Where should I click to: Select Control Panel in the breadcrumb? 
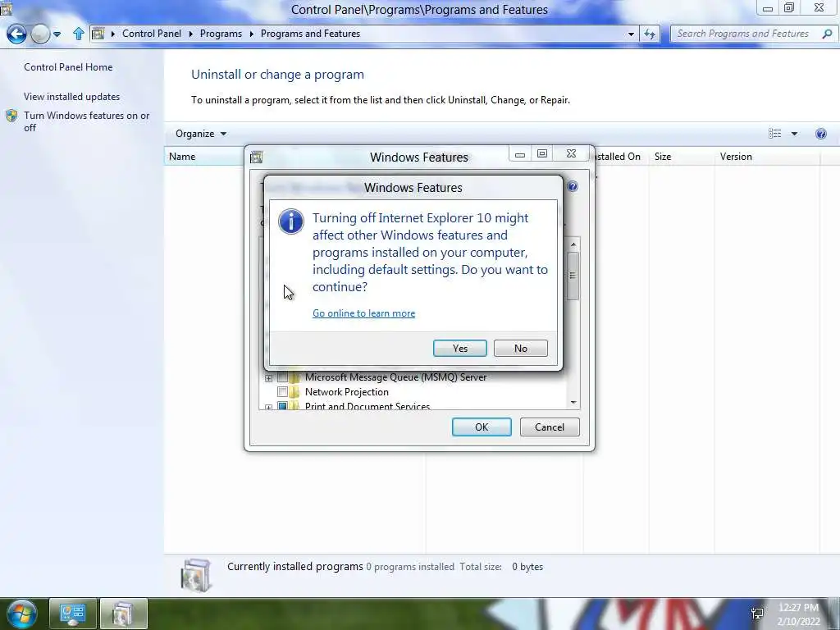point(152,33)
